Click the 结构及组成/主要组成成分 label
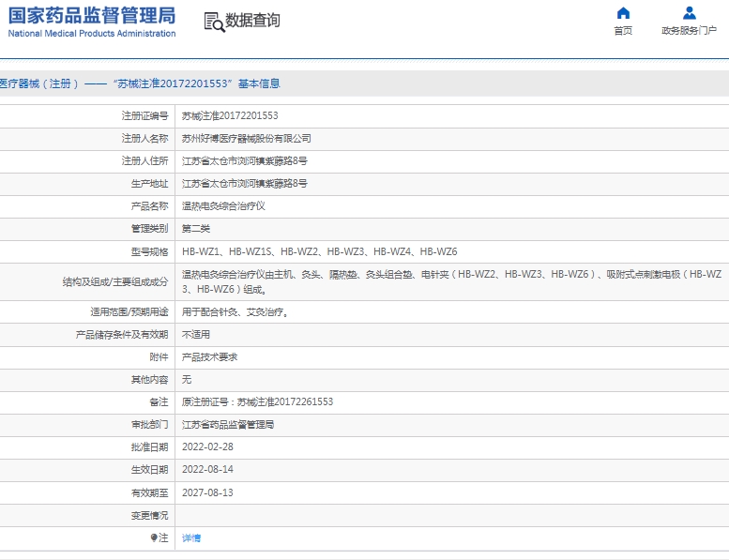The width and height of the screenshot is (729, 560). coord(115,282)
